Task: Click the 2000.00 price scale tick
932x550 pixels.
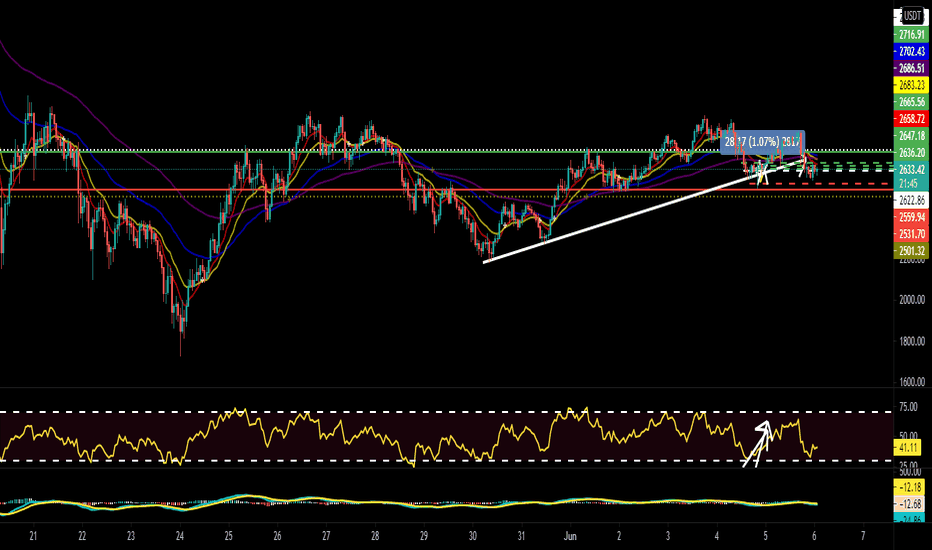Action: tap(911, 300)
